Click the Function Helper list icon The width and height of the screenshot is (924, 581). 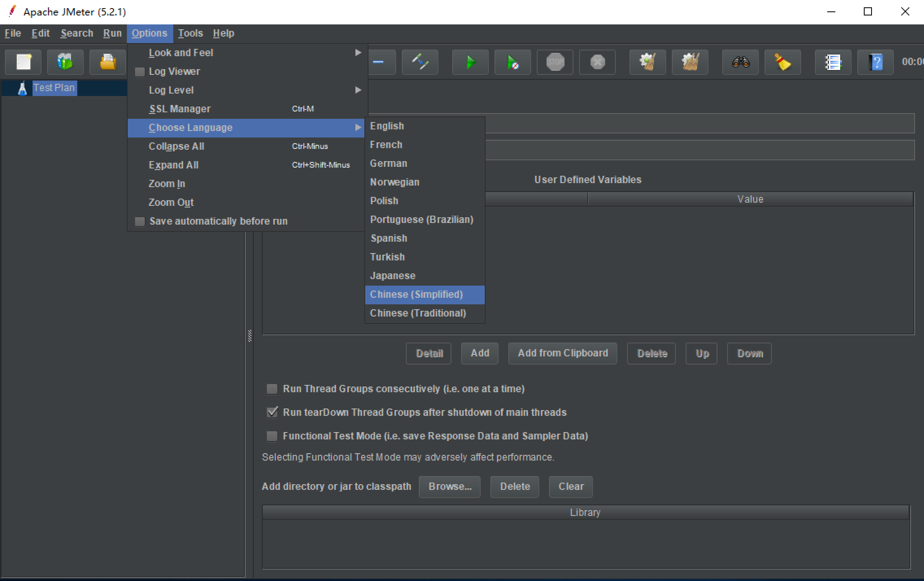(833, 62)
